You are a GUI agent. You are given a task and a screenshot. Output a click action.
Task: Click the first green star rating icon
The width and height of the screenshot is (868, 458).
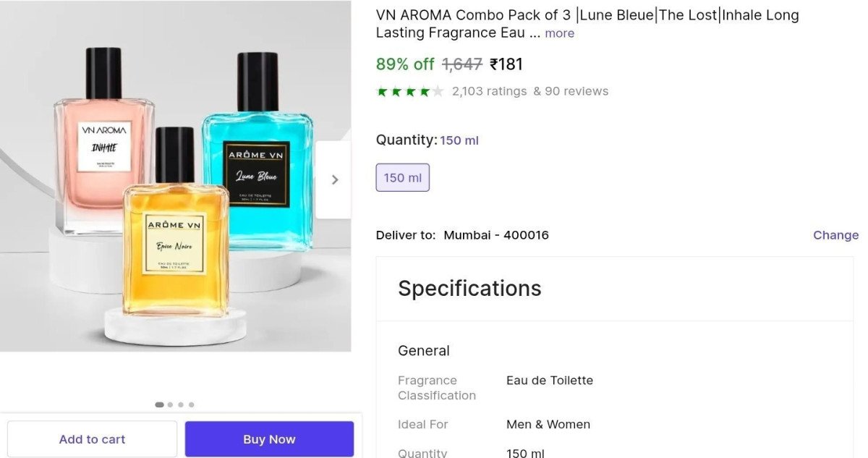tap(381, 90)
